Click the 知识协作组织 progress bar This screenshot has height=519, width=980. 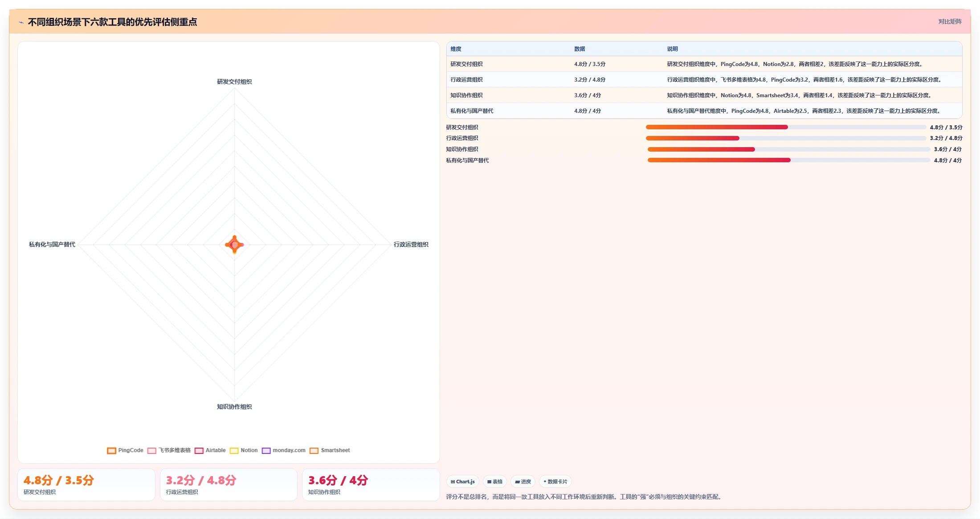tap(789, 149)
